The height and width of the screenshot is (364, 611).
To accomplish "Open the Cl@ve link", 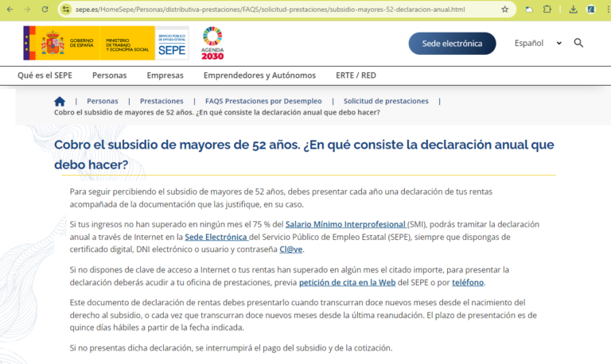I will click(290, 250).
